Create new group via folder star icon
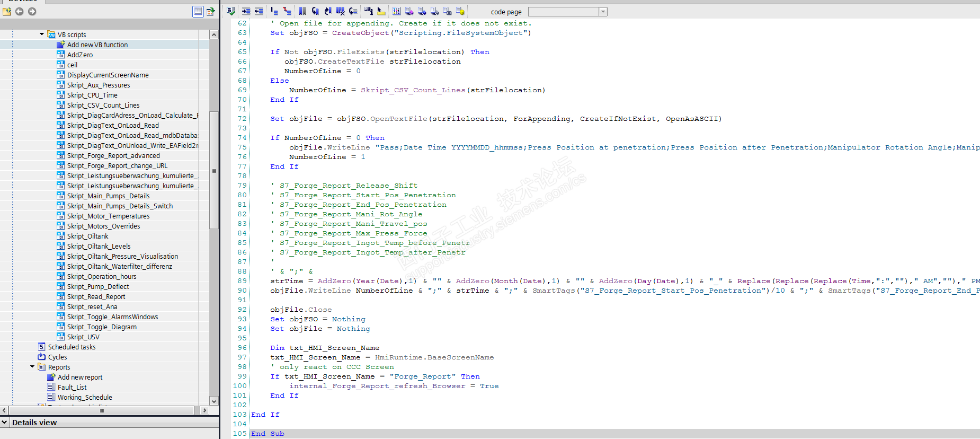The image size is (980, 439). tap(7, 11)
